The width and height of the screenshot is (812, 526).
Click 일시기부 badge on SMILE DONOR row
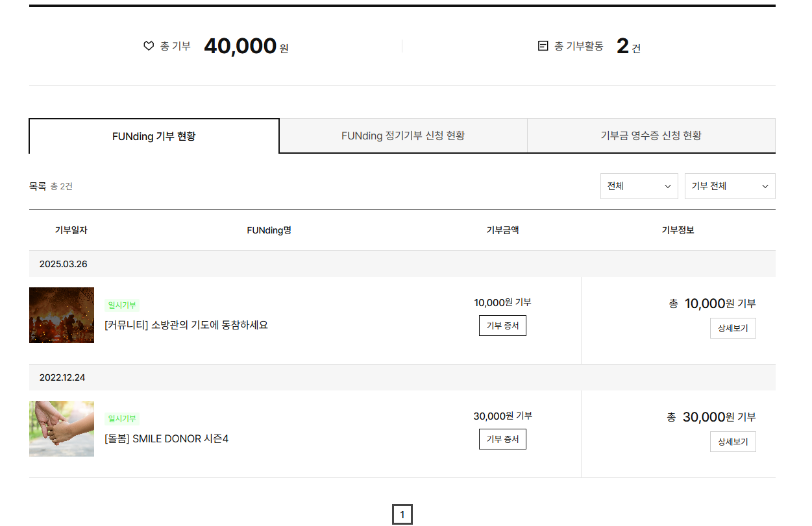point(122,419)
